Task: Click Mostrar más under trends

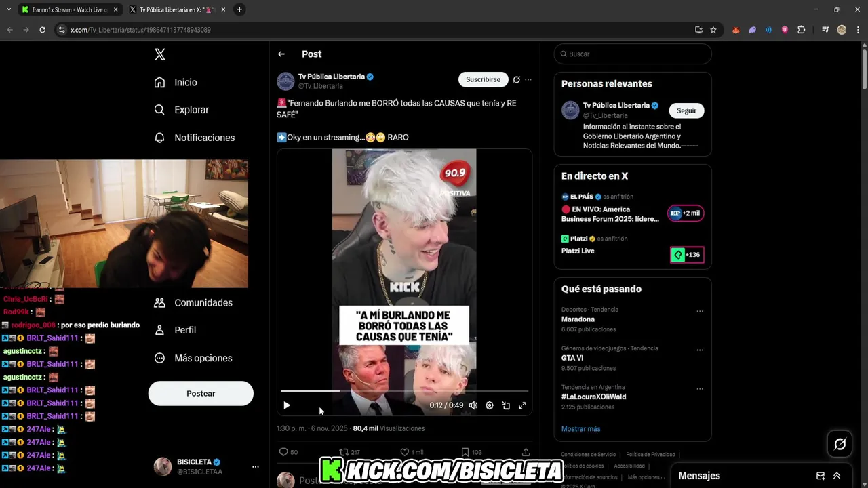Action: (x=580, y=429)
